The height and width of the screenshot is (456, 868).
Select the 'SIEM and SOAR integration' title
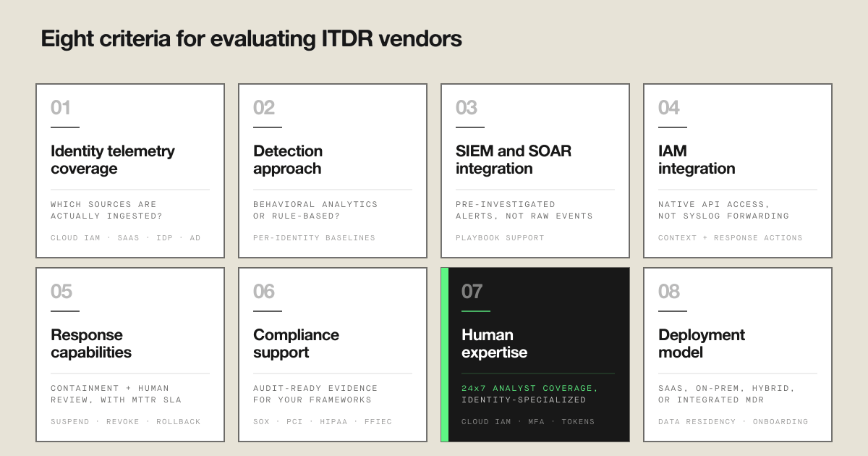[514, 160]
